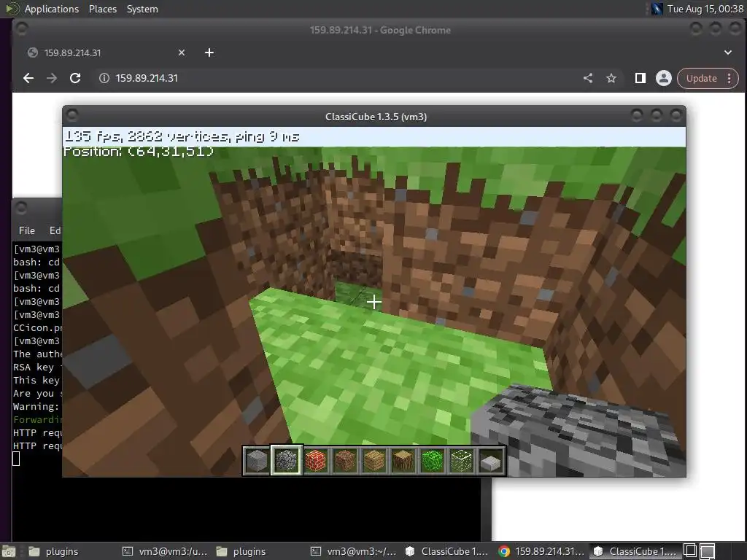Open the Applications menu

[52, 9]
